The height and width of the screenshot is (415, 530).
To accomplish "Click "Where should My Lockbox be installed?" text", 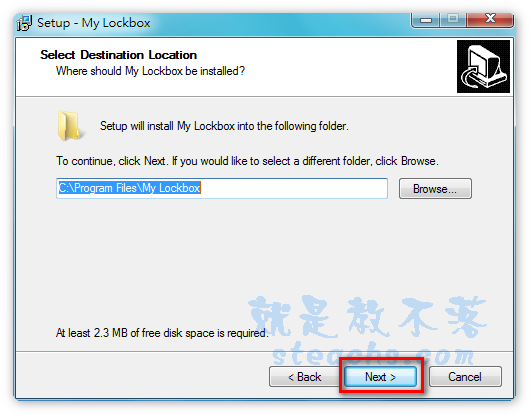I will [x=150, y=71].
